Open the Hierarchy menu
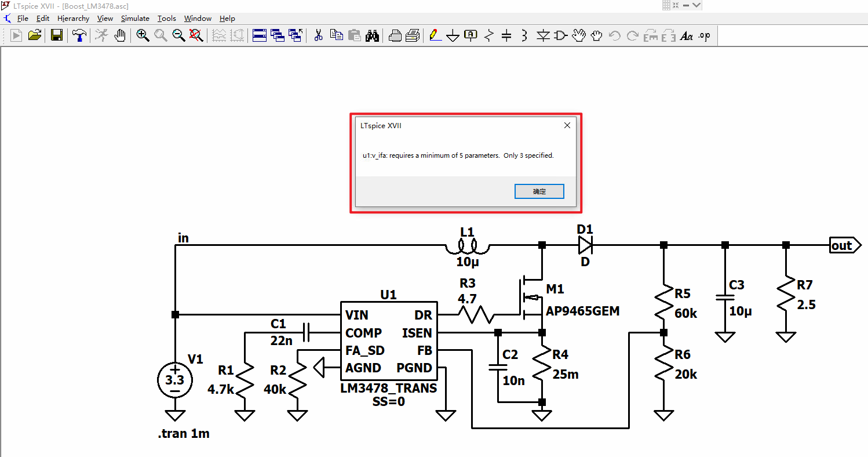Image resolution: width=868 pixels, height=457 pixels. [73, 18]
